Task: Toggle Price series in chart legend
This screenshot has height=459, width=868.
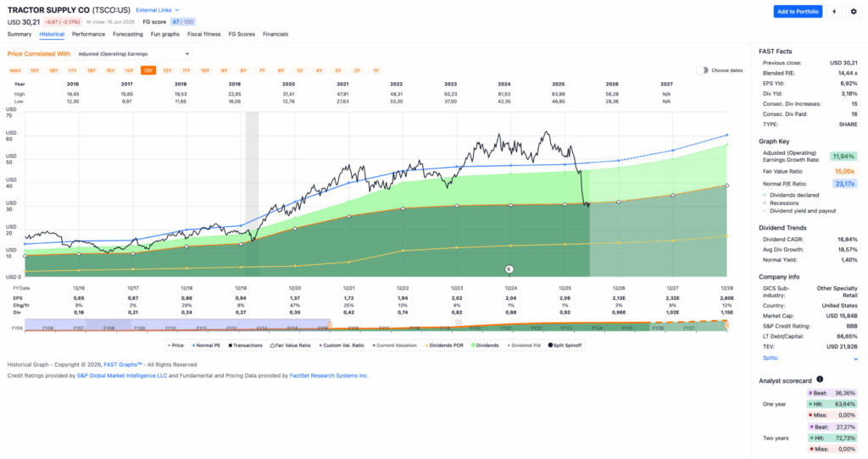Action: (176, 345)
